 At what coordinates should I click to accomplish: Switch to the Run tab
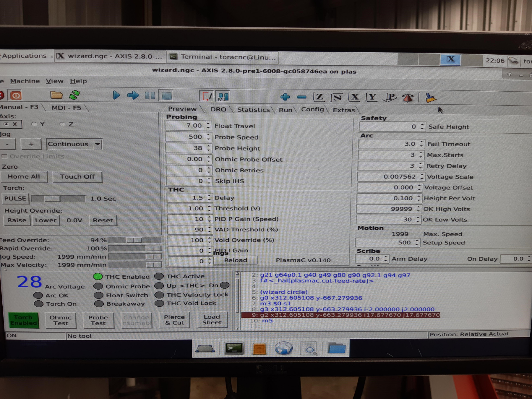[x=286, y=110]
